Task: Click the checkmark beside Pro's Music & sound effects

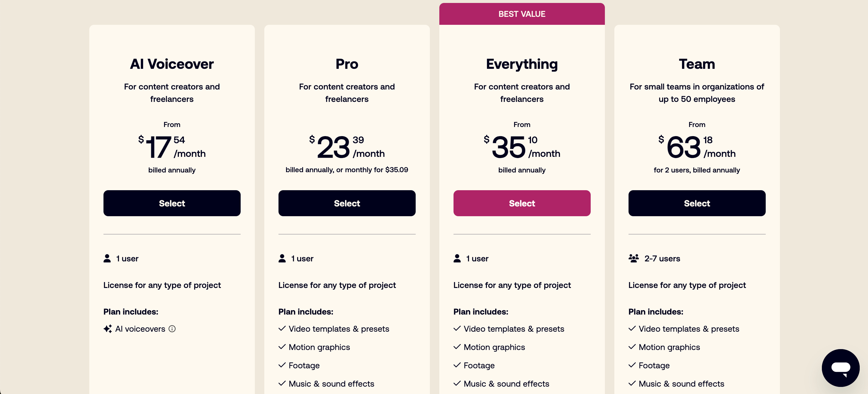Action: point(282,384)
